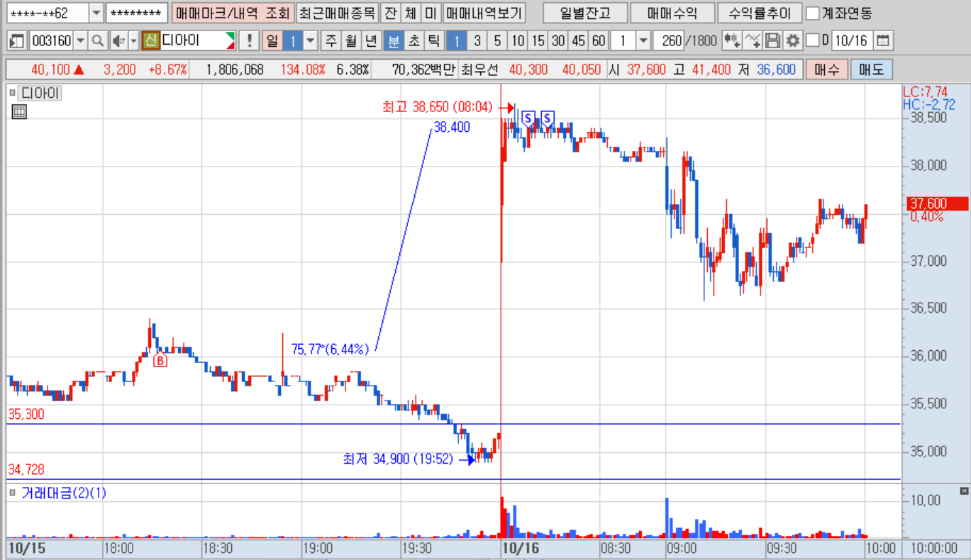Open the calendar date picker icon
Screen dimensions: 971x560
pos(882,40)
